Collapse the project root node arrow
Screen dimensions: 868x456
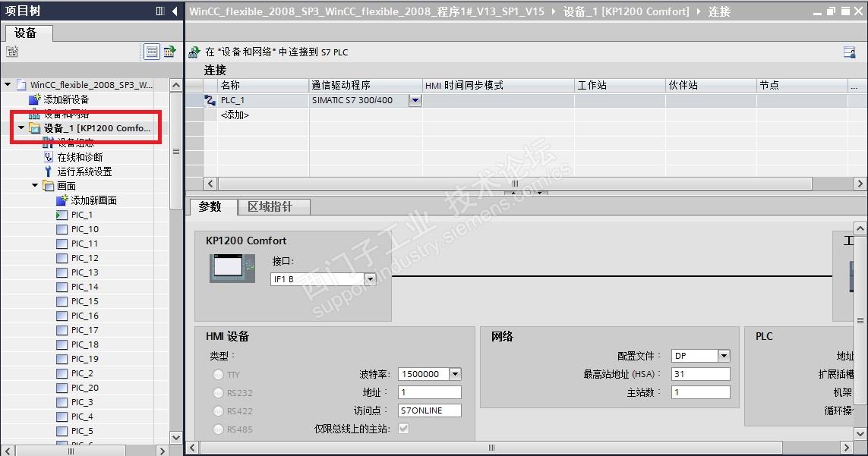click(x=8, y=85)
